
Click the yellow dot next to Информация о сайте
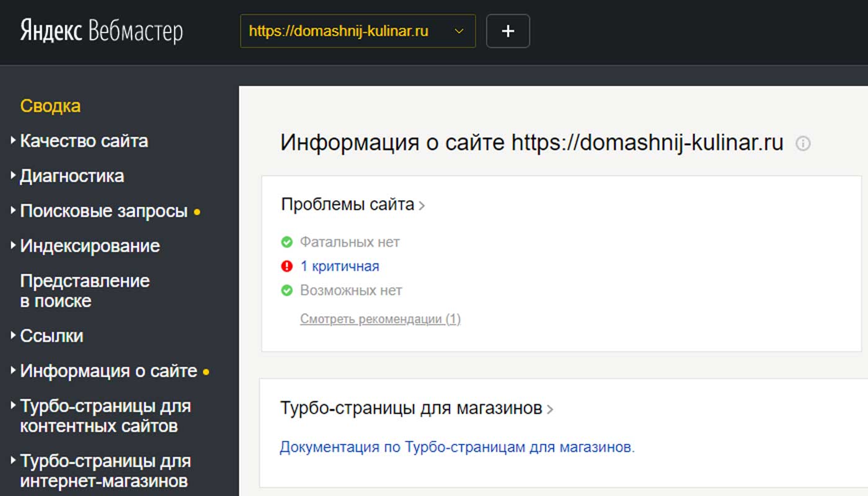(x=206, y=372)
